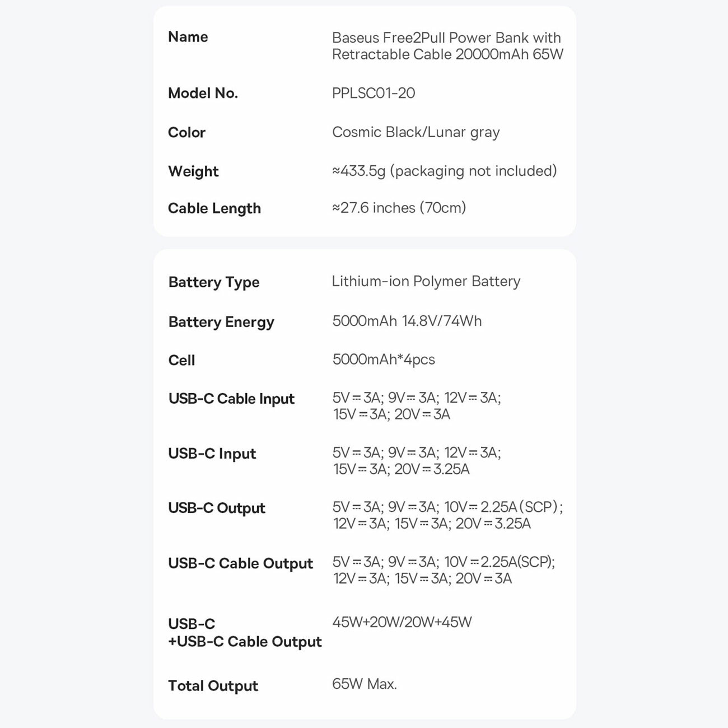Click the Cosmic Black/Lunar gray color value
The height and width of the screenshot is (728, 728).
[416, 132]
